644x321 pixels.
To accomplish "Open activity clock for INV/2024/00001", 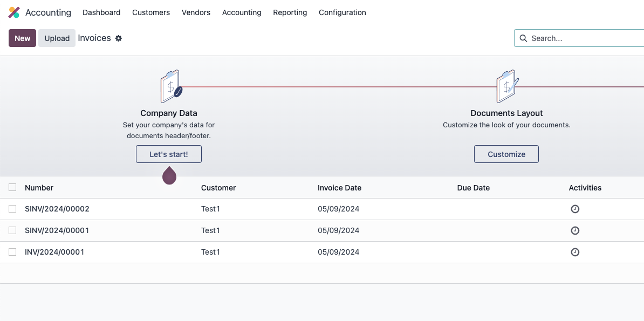I will pos(575,252).
